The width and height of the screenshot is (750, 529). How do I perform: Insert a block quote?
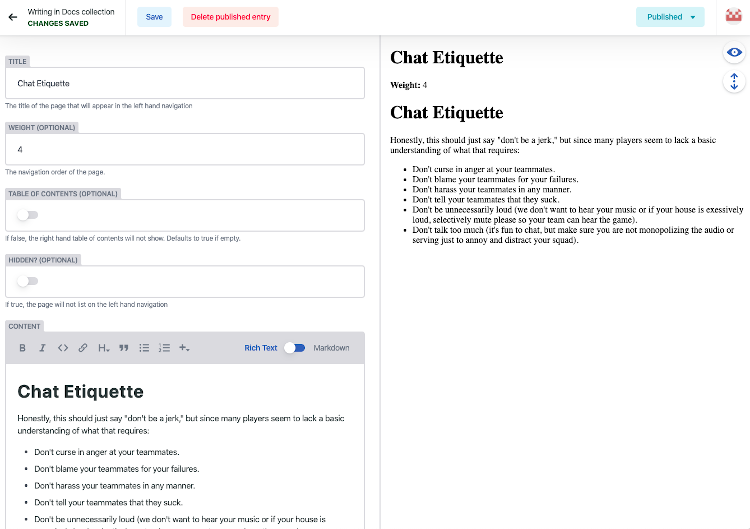(124, 348)
